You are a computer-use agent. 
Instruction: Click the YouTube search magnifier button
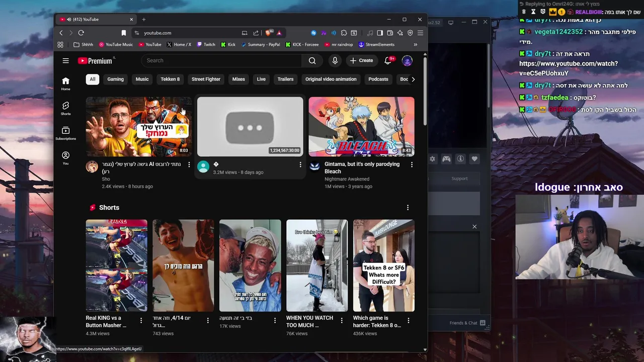pos(312,60)
